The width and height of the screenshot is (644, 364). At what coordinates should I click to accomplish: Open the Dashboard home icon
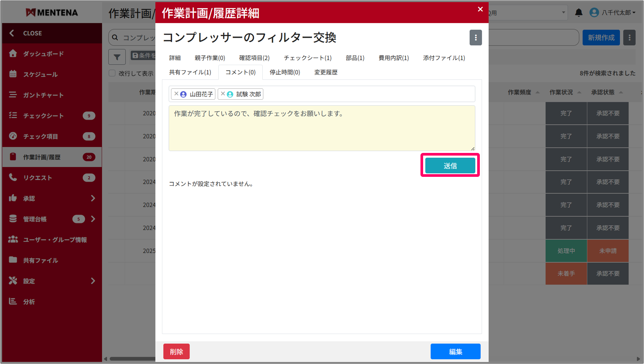click(x=13, y=53)
